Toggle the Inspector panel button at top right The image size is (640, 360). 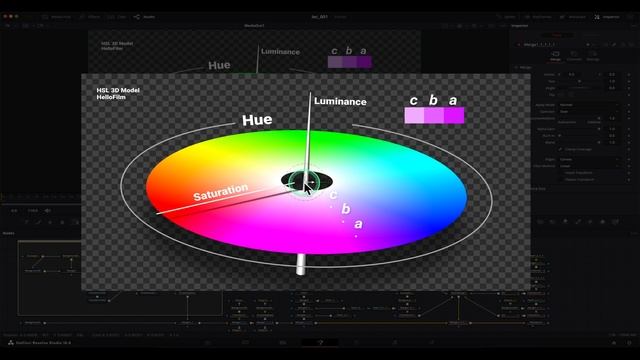pos(607,17)
